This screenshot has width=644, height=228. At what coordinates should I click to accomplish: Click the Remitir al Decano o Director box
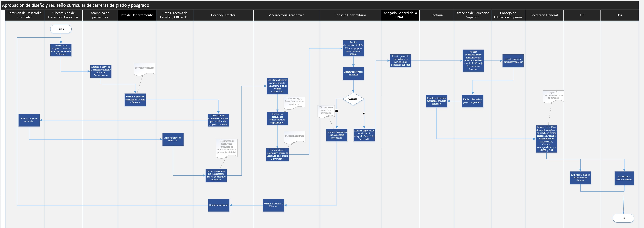(x=273, y=205)
